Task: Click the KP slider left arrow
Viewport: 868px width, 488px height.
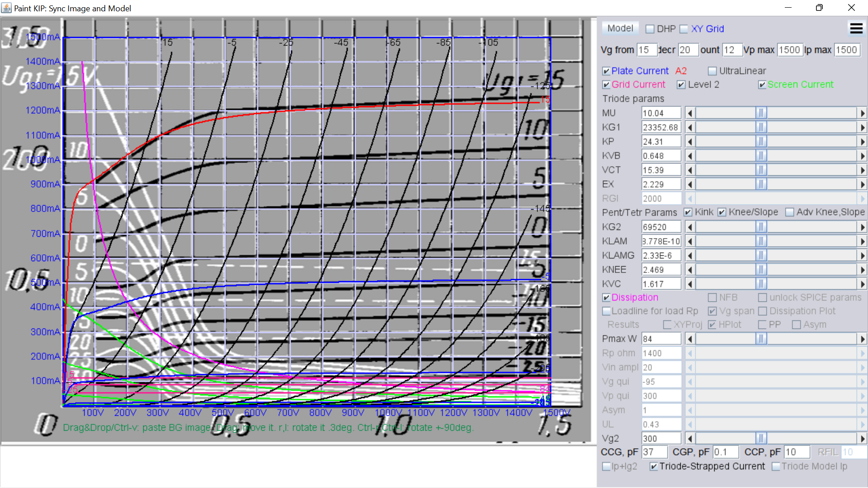Action: click(x=690, y=141)
